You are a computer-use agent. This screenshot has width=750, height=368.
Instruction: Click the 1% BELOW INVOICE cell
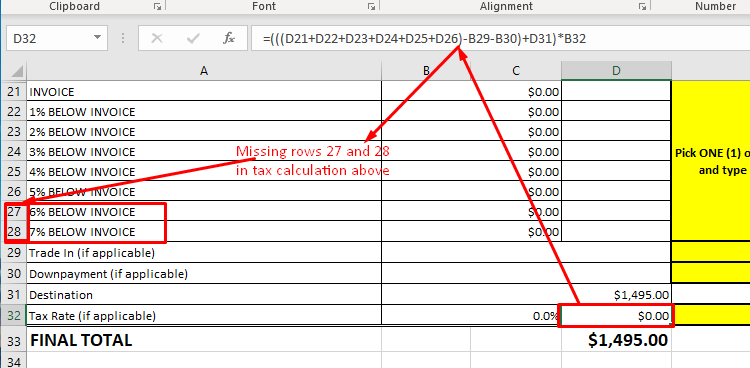pyautogui.click(x=204, y=112)
